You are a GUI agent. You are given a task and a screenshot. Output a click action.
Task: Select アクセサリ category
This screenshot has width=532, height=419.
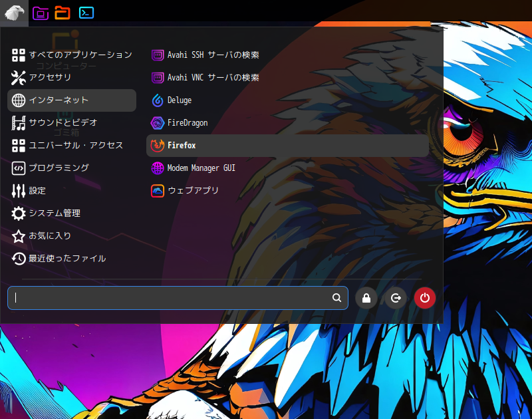[x=72, y=78]
